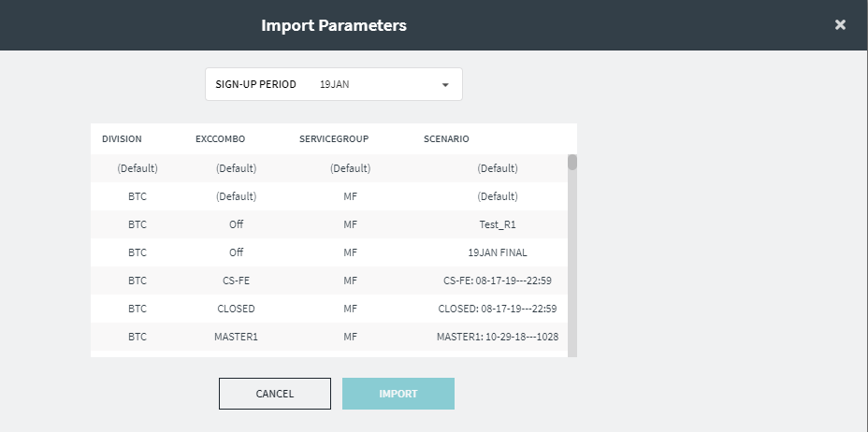The image size is (868, 432).
Task: Click BTC in the Test_R1 row
Action: (137, 224)
